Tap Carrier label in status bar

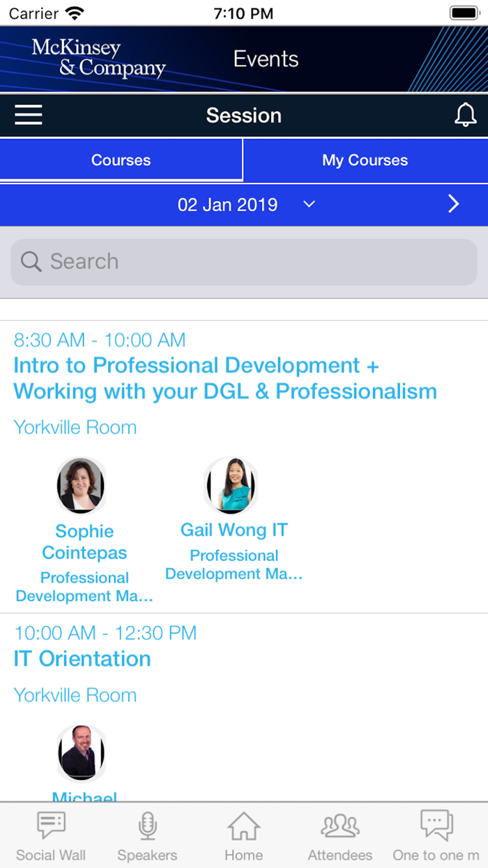[x=33, y=13]
